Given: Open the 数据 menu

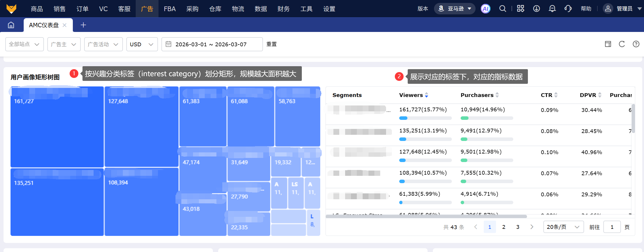Looking at the screenshot, I should [x=261, y=9].
